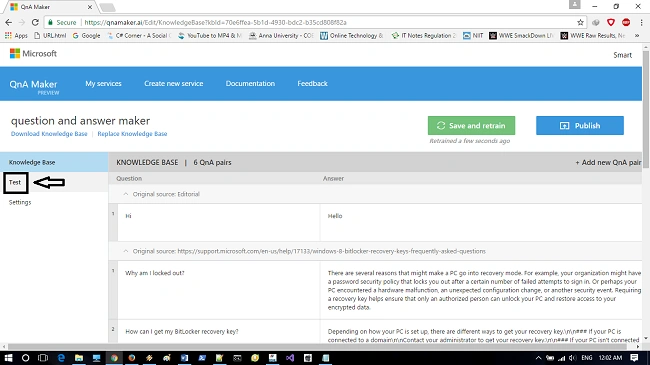The width and height of the screenshot is (650, 365).
Task: Open Firefox from the taskbar
Action: tap(132, 358)
